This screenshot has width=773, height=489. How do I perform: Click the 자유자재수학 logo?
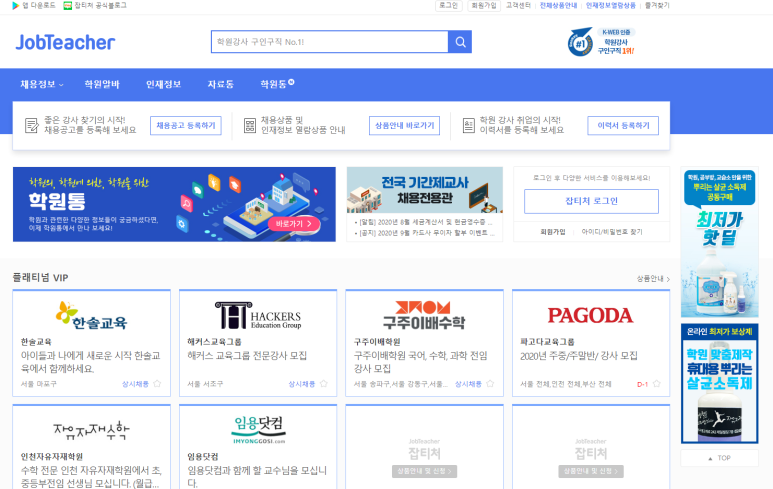(91, 431)
